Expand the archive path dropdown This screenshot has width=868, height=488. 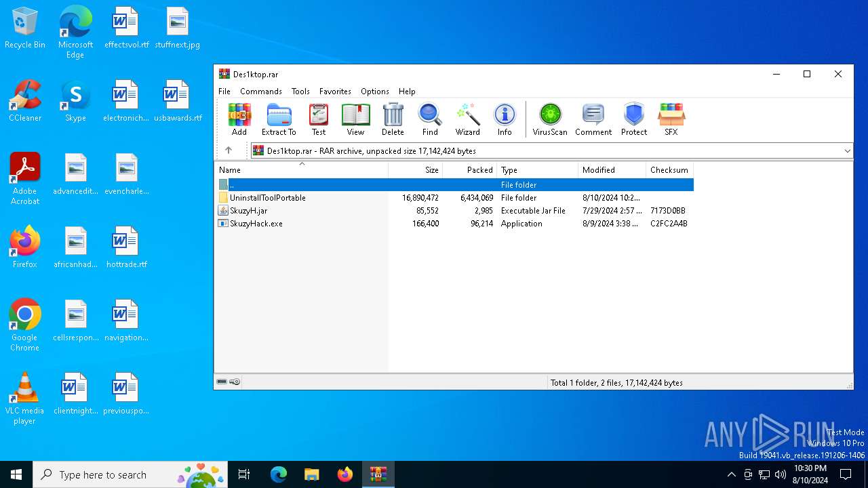coord(847,151)
